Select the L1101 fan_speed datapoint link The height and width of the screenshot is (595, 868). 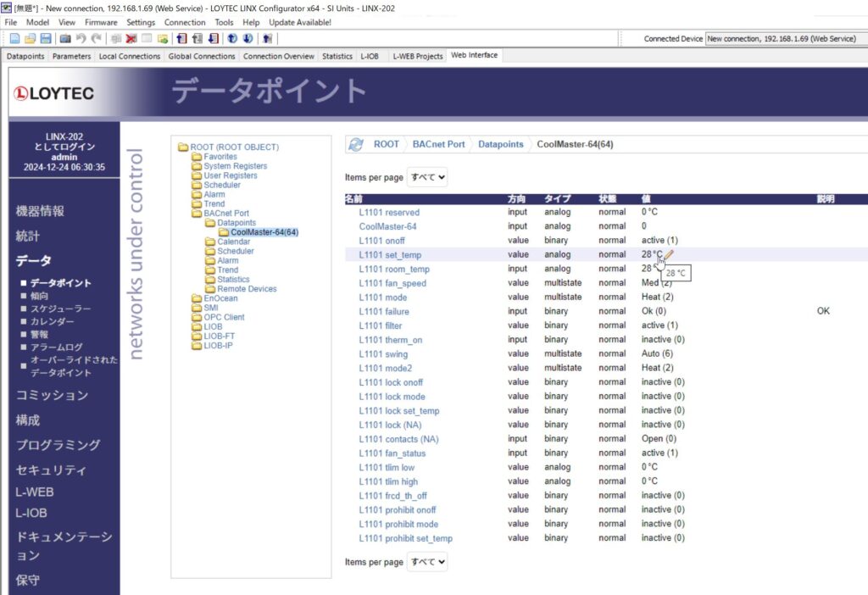coord(392,282)
